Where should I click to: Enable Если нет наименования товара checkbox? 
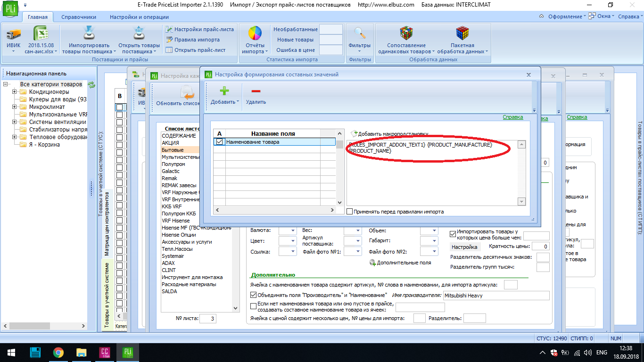[x=254, y=306]
